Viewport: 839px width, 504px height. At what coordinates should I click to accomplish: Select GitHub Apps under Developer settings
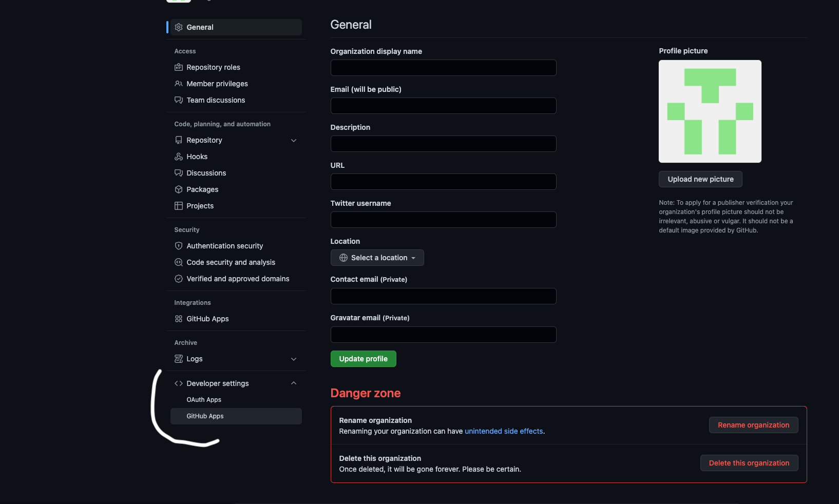(205, 416)
